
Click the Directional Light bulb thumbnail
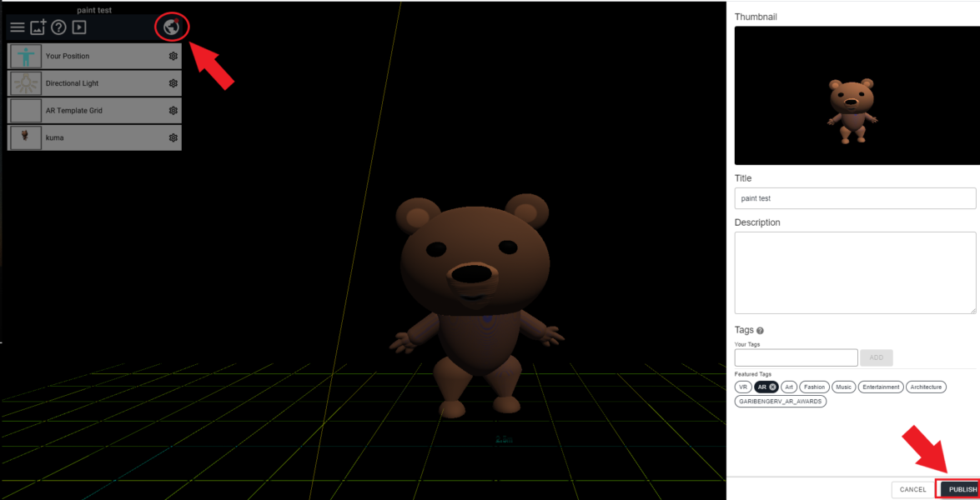(x=26, y=83)
